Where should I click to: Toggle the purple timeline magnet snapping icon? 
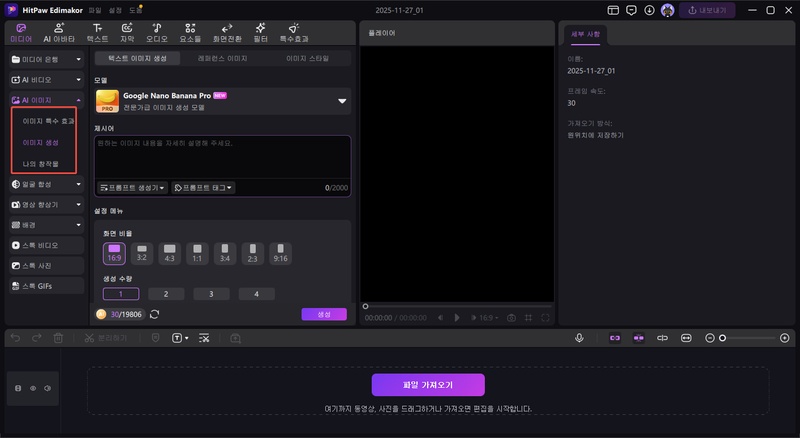pos(638,338)
